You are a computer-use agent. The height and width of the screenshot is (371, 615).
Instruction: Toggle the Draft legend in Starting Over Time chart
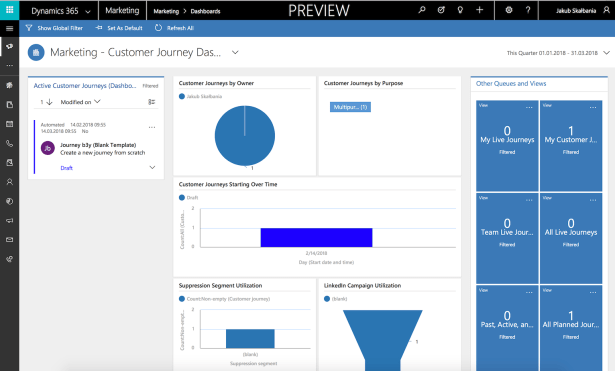[x=189, y=198]
